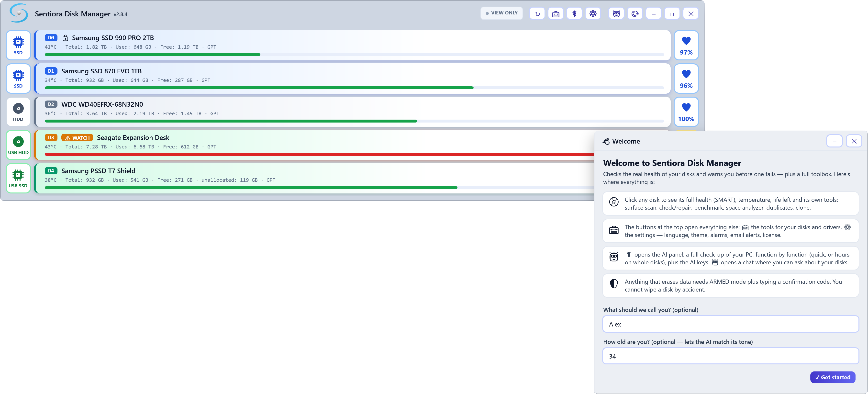Open the 100% health heart for D2
The image size is (868, 394).
pos(686,112)
